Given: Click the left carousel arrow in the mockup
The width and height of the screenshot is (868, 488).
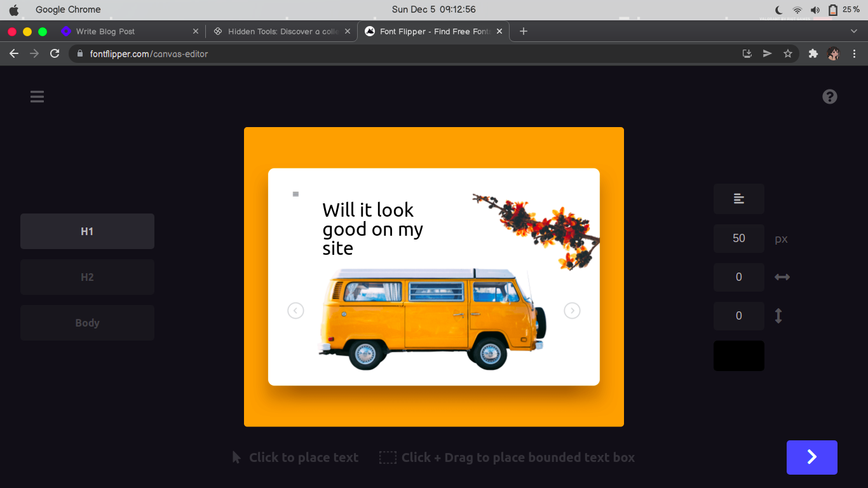Looking at the screenshot, I should pos(295,311).
